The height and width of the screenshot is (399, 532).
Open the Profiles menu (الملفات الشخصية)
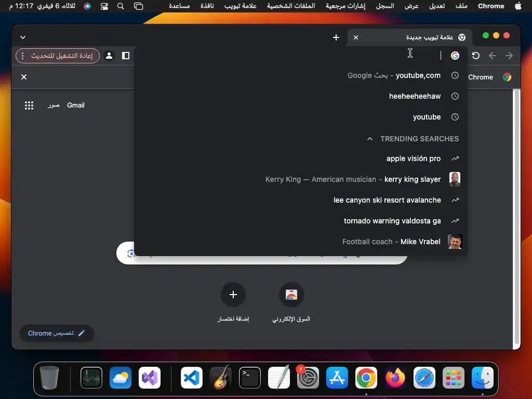[291, 6]
